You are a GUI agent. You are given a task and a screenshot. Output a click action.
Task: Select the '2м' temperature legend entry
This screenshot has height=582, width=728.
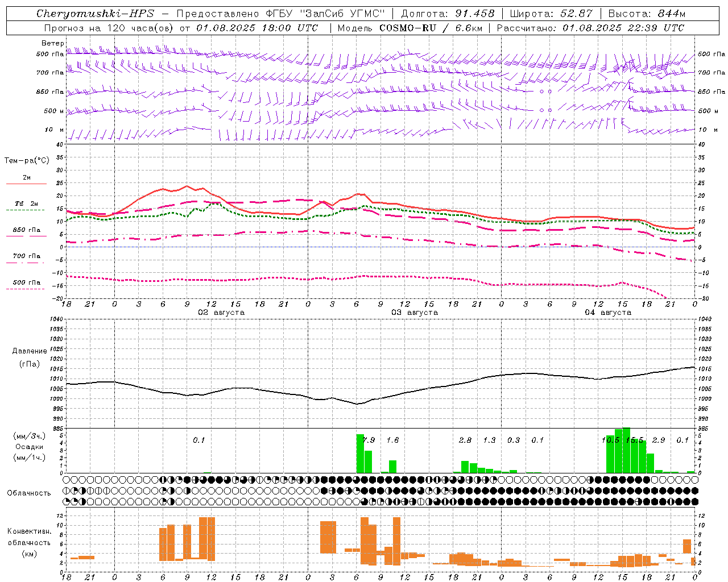coord(27,178)
